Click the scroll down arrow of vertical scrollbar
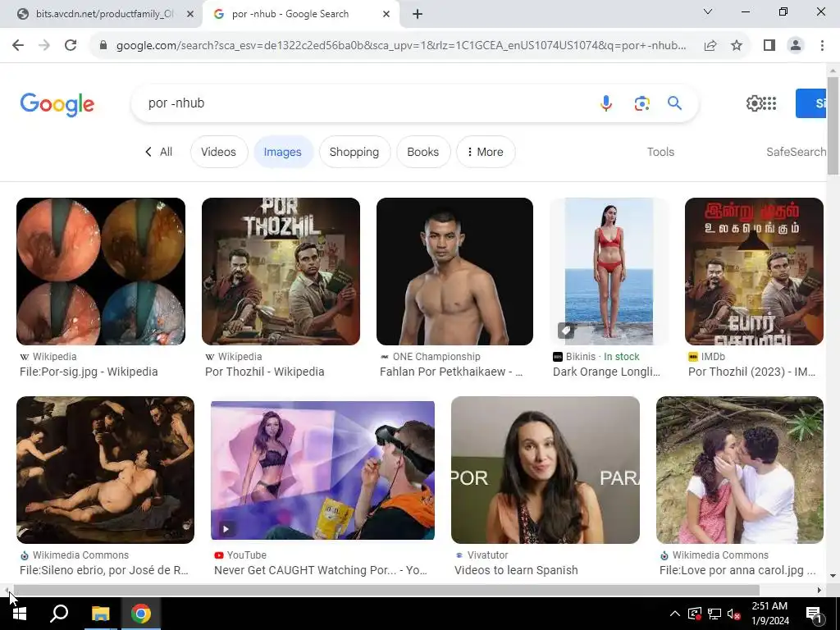The width and height of the screenshot is (840, 630). (x=833, y=577)
